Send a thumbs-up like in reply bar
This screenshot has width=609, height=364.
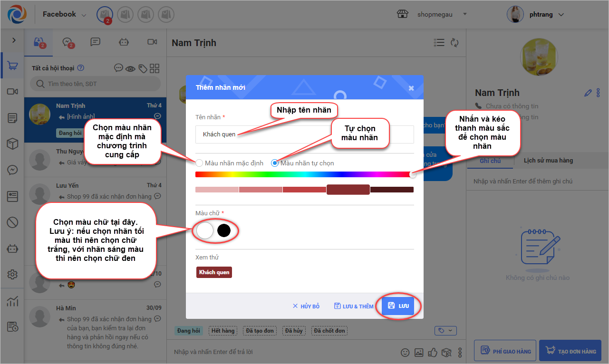click(433, 353)
